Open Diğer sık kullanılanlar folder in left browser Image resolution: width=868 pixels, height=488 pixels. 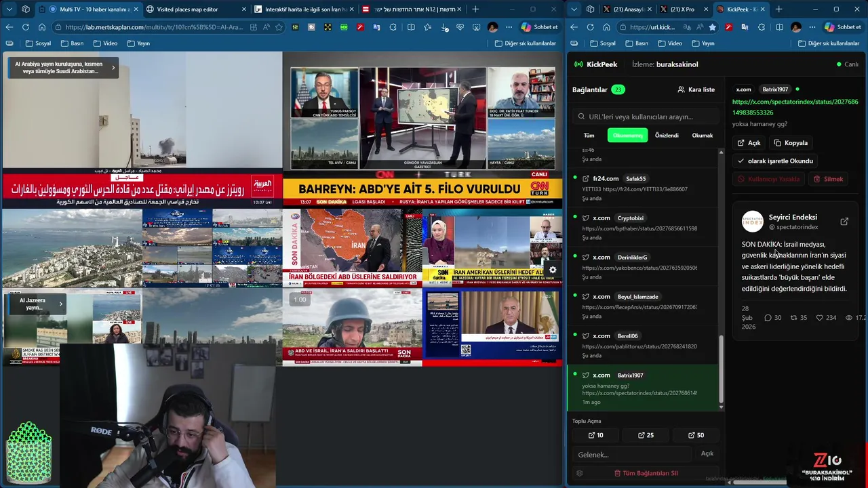coord(525,43)
